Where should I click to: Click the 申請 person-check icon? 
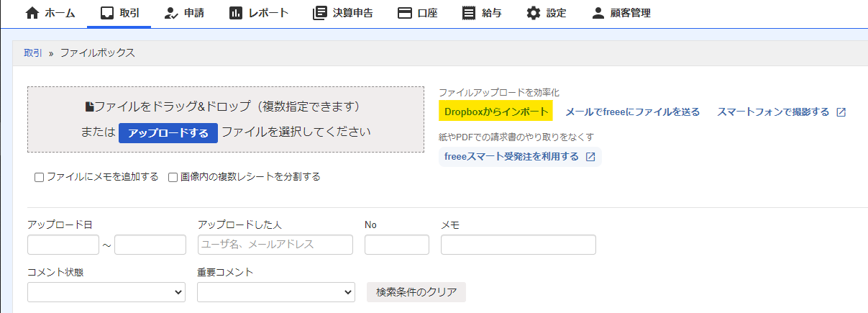(170, 13)
